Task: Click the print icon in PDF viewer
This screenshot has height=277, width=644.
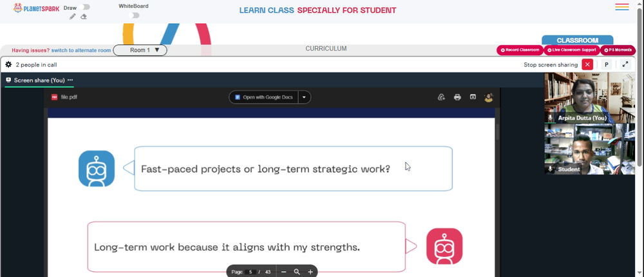Action: pos(457,97)
